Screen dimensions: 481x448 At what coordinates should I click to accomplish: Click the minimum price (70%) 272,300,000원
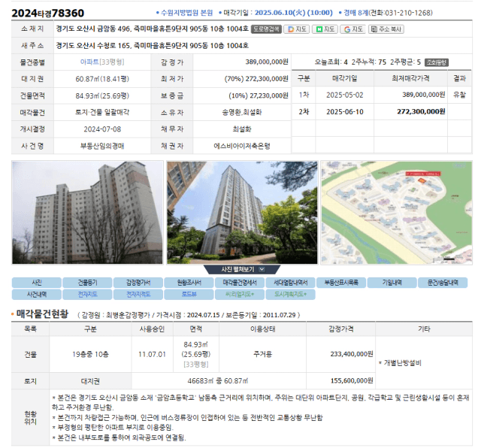256,79
